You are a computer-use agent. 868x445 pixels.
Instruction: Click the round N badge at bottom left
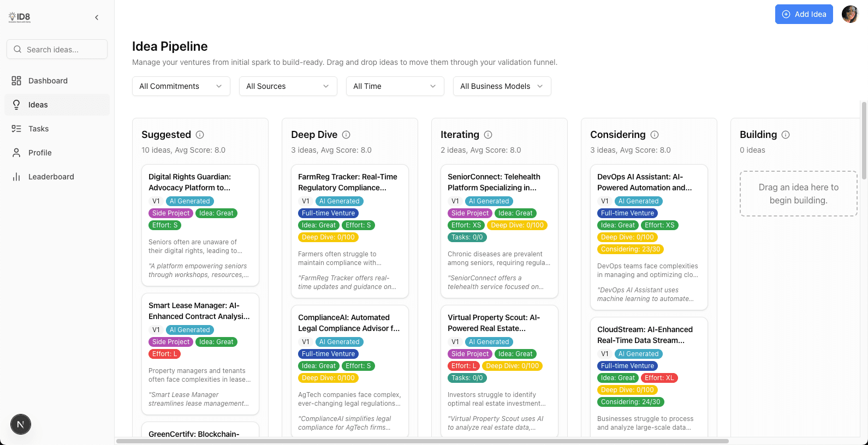21,424
